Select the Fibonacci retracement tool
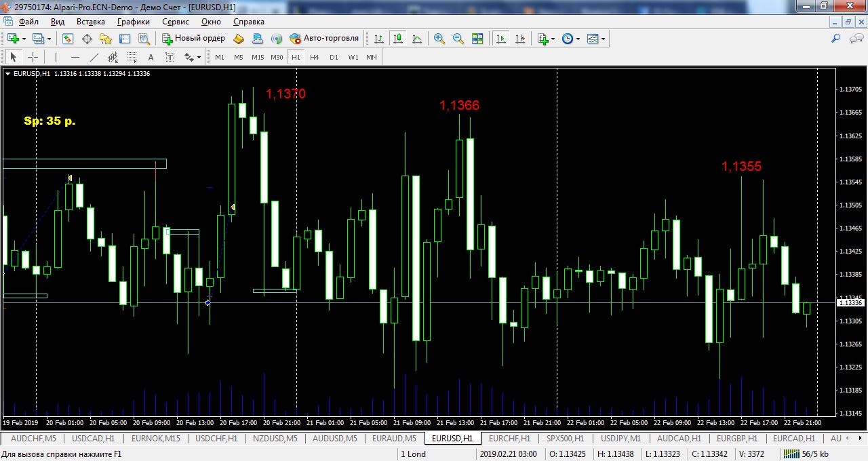The image size is (868, 461). point(132,57)
